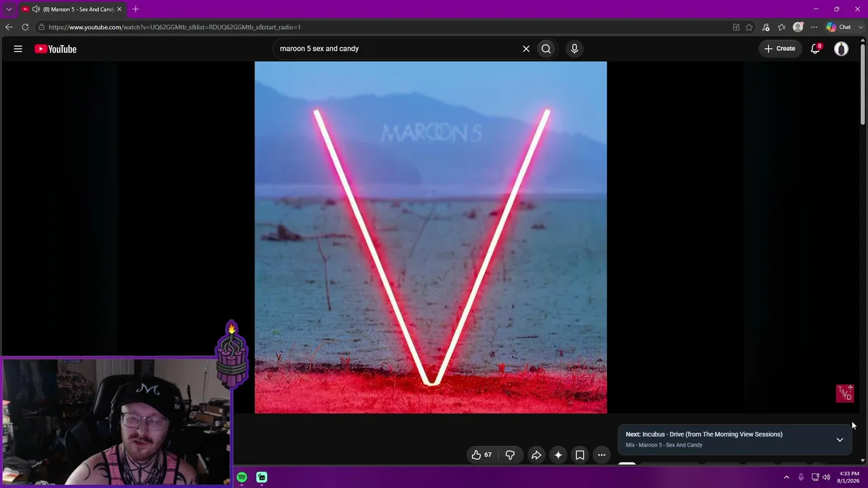The width and height of the screenshot is (868, 488).
Task: Go back to the previous page
Action: click(x=9, y=27)
